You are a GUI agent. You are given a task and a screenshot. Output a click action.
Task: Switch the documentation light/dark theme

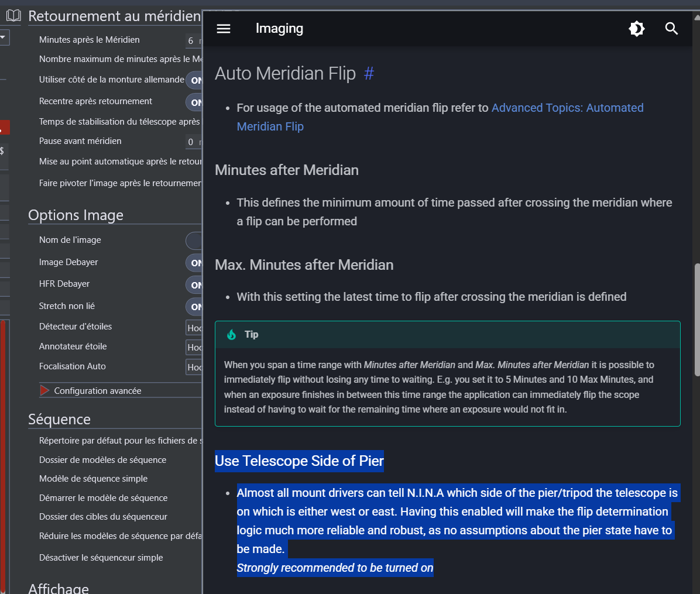[x=637, y=29]
